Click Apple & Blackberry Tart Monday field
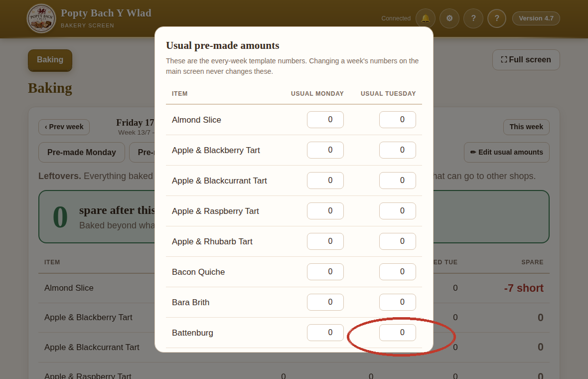Screen dimensions: 588x379 coord(325,150)
